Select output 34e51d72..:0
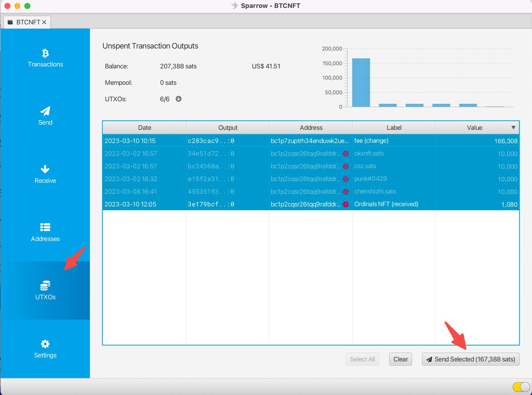This screenshot has width=532, height=395. tap(211, 154)
